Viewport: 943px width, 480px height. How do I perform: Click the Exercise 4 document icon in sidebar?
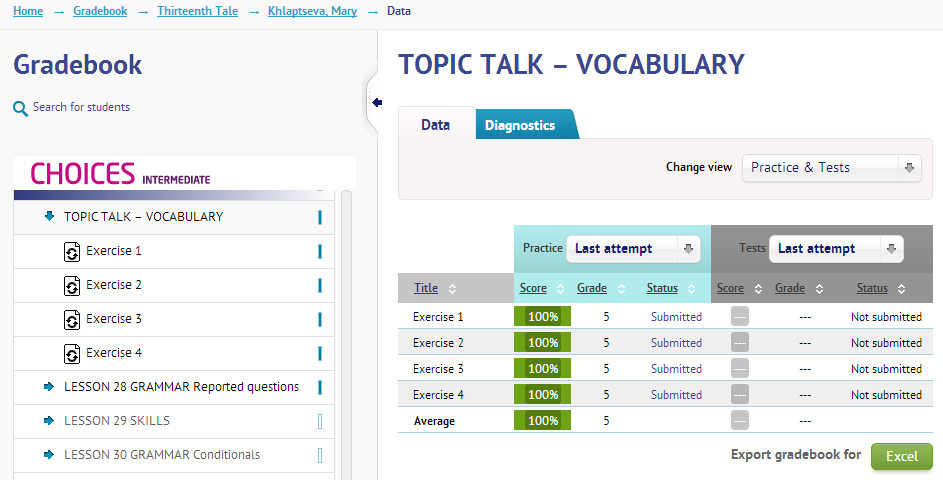(71, 353)
